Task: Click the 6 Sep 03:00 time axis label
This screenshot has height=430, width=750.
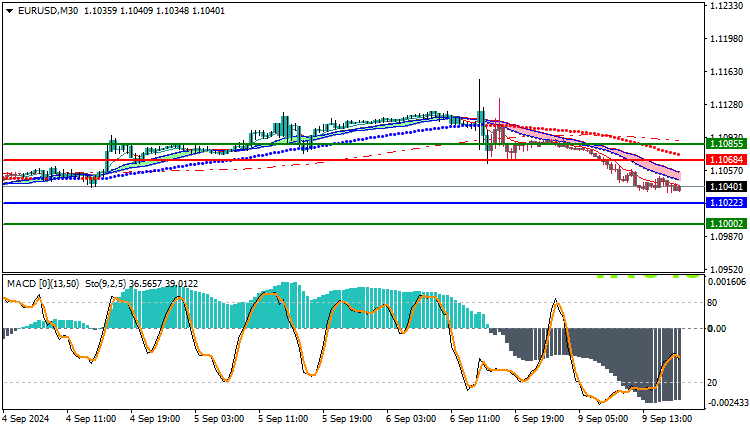Action: point(411,419)
